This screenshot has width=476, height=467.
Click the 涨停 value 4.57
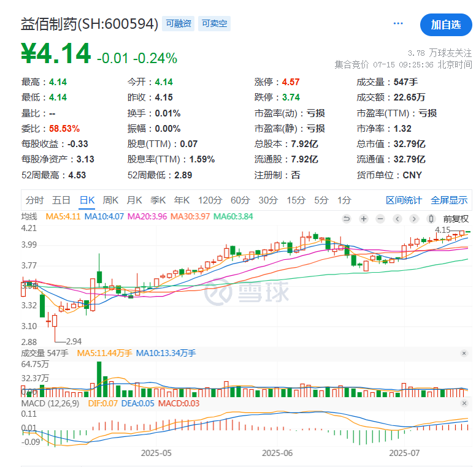[x=291, y=82]
